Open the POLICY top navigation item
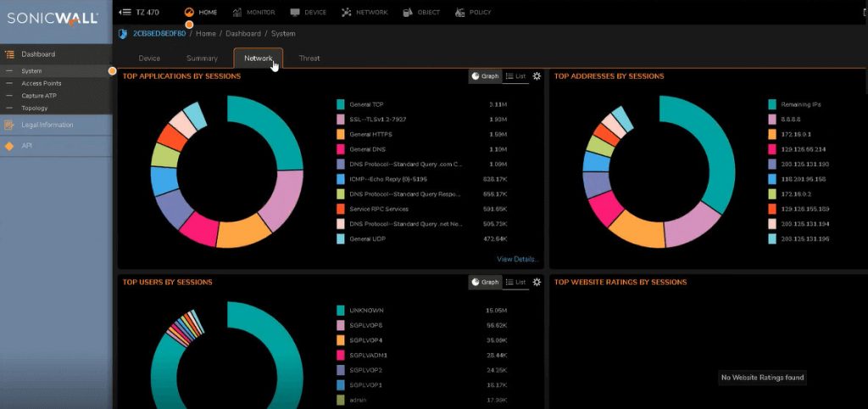 (x=473, y=12)
